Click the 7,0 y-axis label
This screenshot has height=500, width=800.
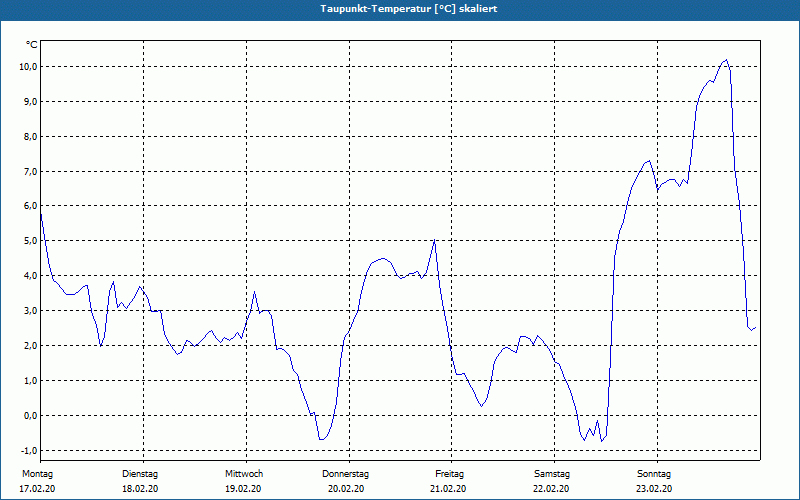(x=30, y=171)
